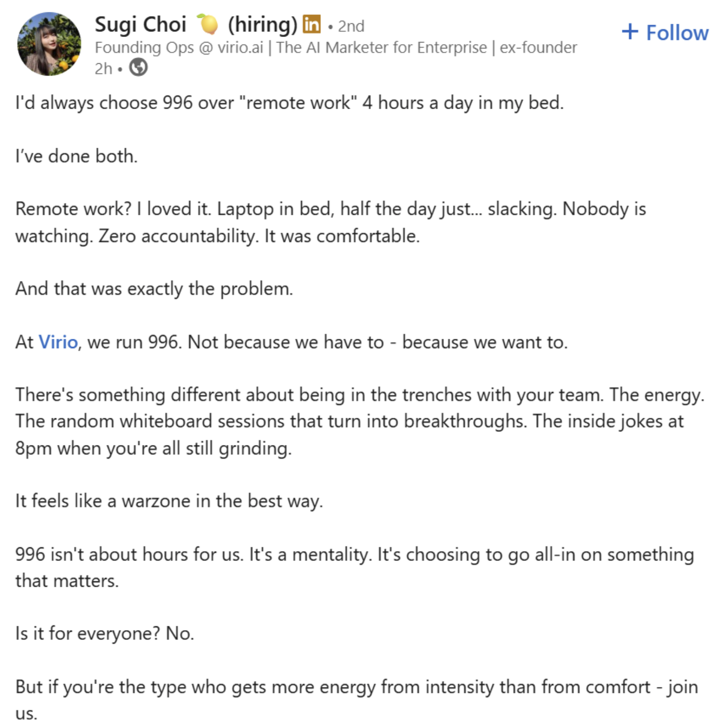
Task: Click the paragraph starting "There's something different"
Action: (x=359, y=421)
